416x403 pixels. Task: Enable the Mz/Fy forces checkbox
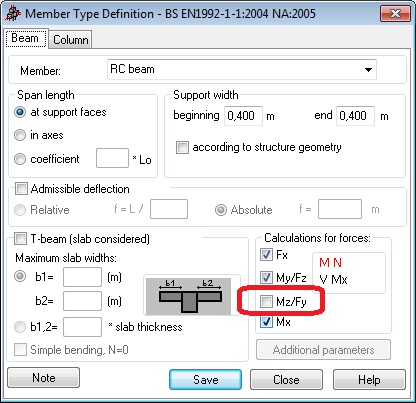(266, 302)
